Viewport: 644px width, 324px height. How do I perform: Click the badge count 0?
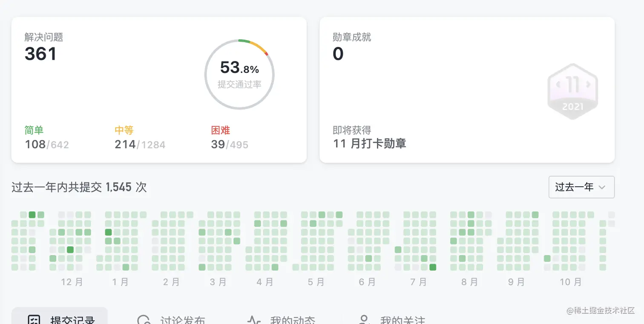pos(338,54)
